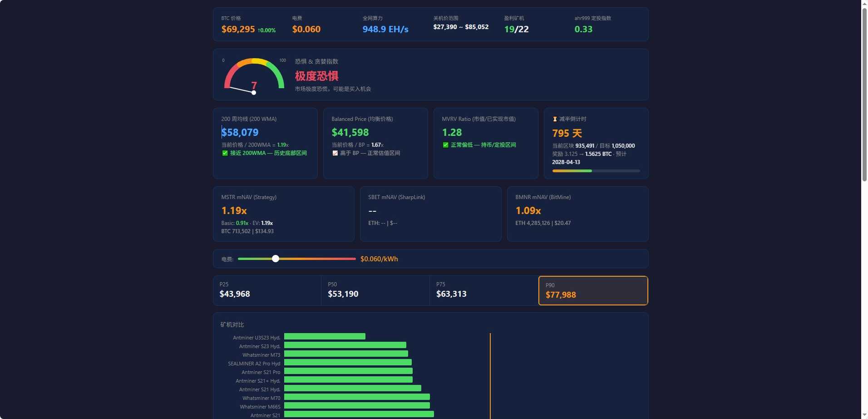Choose the highlighted P90 $77,988 option

click(593, 290)
